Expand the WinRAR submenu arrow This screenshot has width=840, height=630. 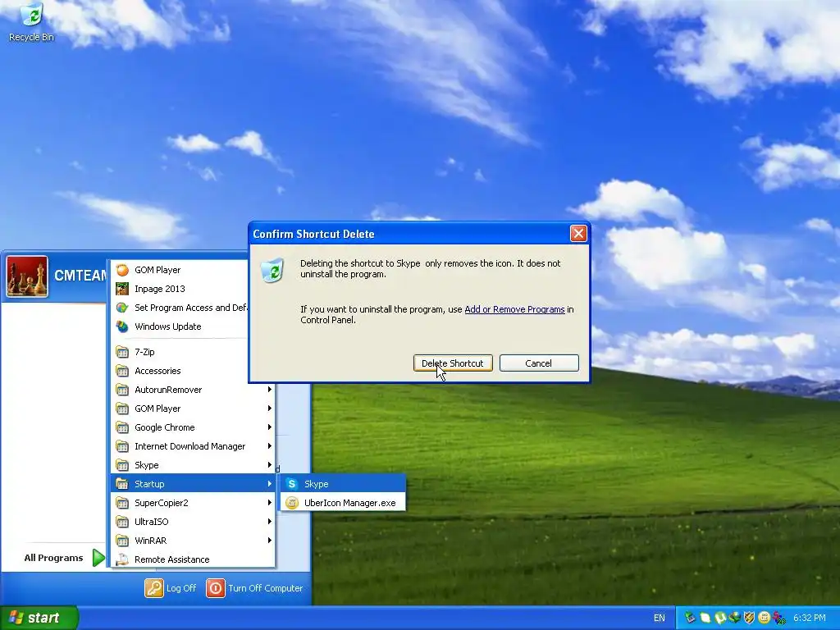click(x=269, y=541)
